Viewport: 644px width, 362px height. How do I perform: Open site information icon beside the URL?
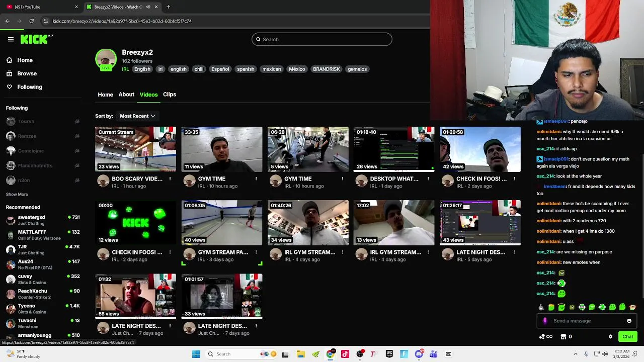(46, 21)
